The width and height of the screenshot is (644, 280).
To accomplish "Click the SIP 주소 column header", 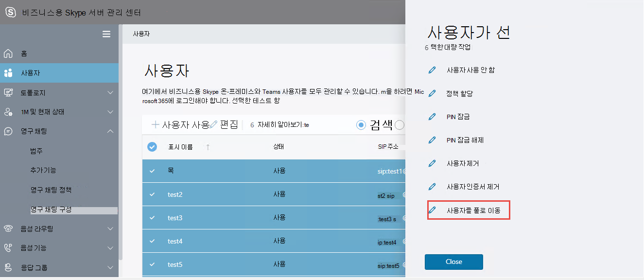I will coord(388,147).
